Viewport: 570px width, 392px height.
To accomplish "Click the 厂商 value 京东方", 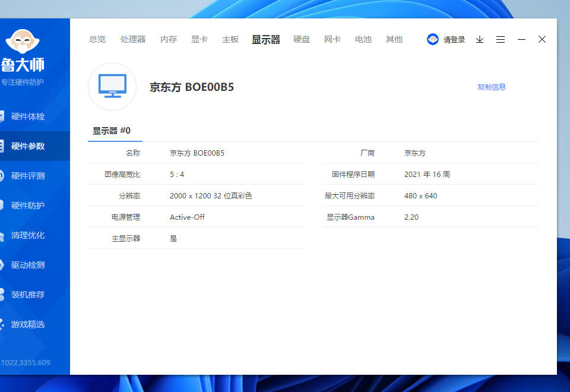I will coord(415,153).
